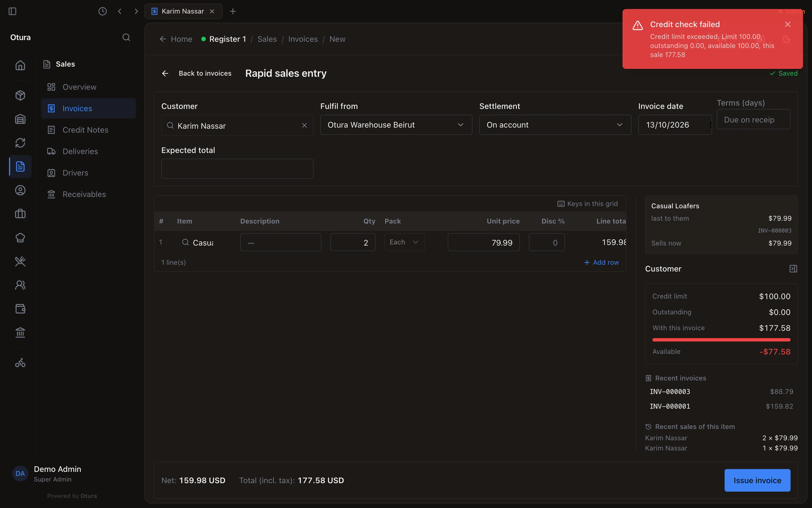The image size is (812, 508).
Task: Go forward with the right chevron
Action: 136,11
